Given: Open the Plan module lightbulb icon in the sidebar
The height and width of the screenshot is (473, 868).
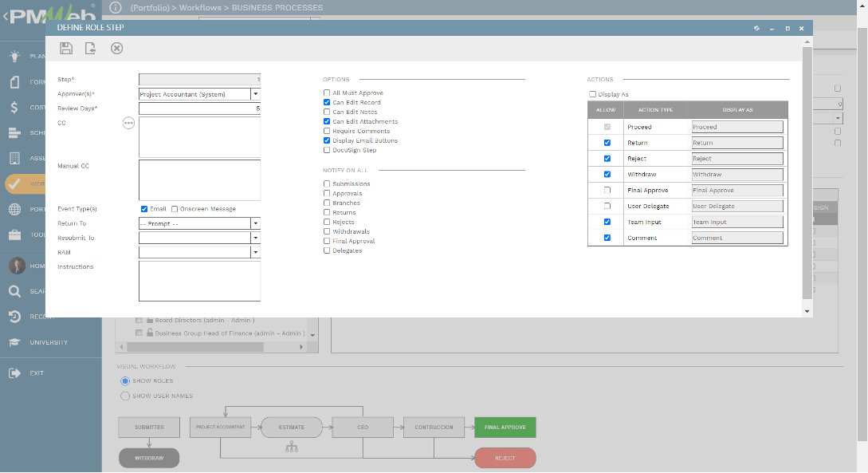Looking at the screenshot, I should [15, 56].
